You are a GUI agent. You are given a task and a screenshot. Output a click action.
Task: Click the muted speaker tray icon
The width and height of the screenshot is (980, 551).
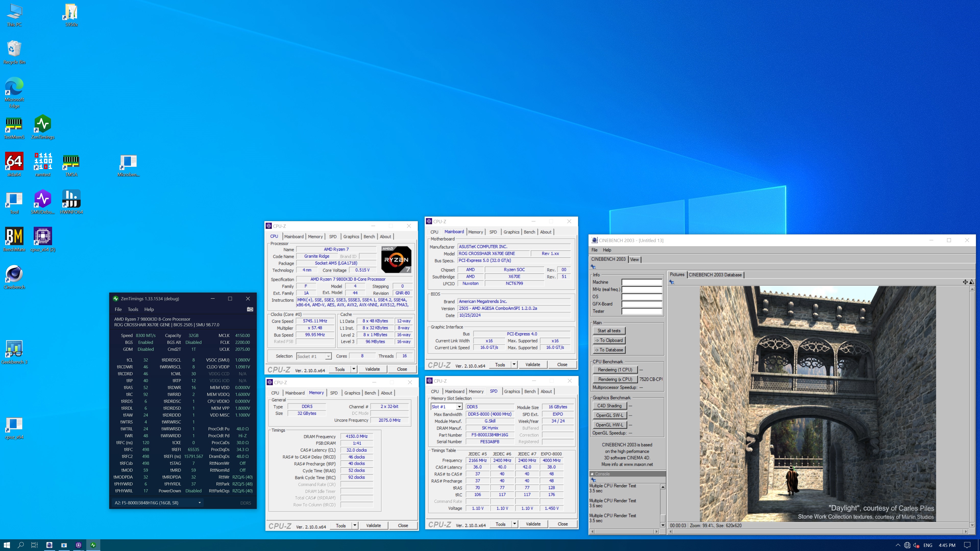(916, 545)
